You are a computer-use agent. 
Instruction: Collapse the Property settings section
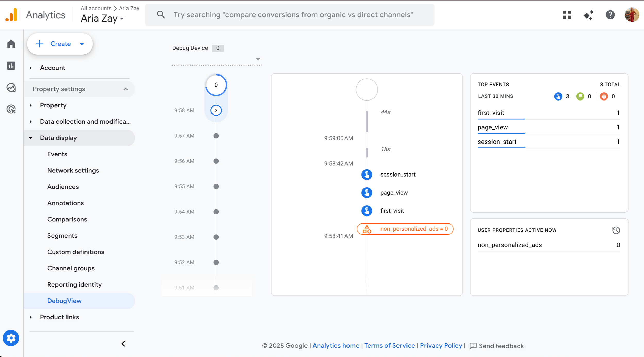[125, 89]
